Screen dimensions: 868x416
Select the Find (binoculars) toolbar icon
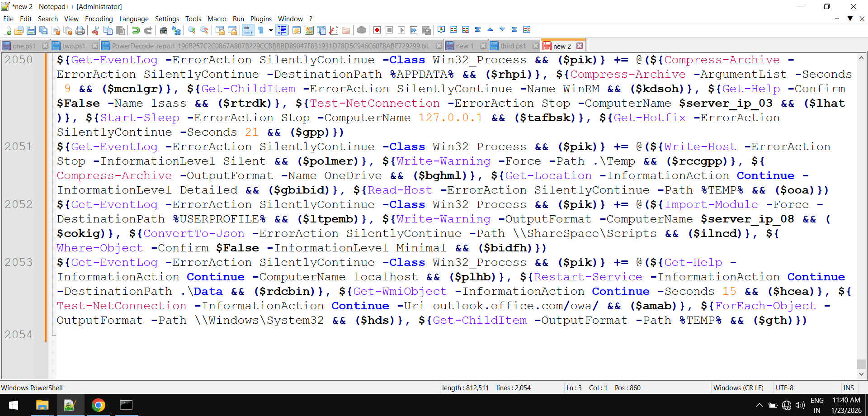164,30
